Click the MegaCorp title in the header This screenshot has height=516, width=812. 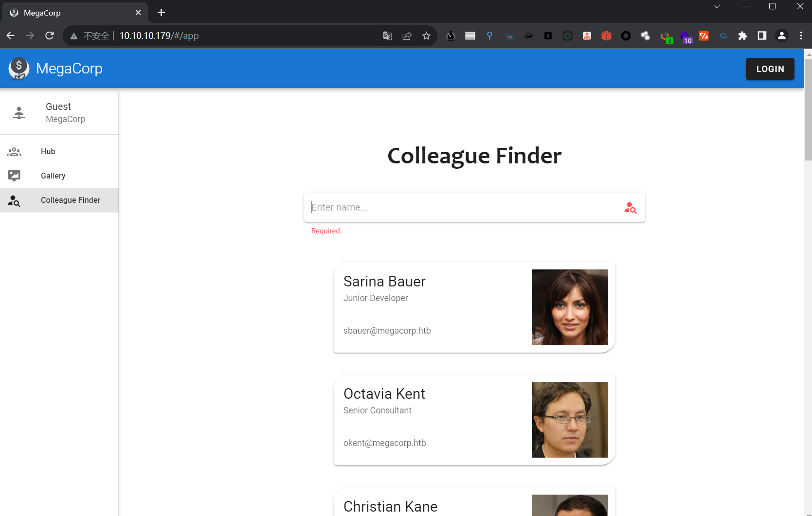pos(69,69)
